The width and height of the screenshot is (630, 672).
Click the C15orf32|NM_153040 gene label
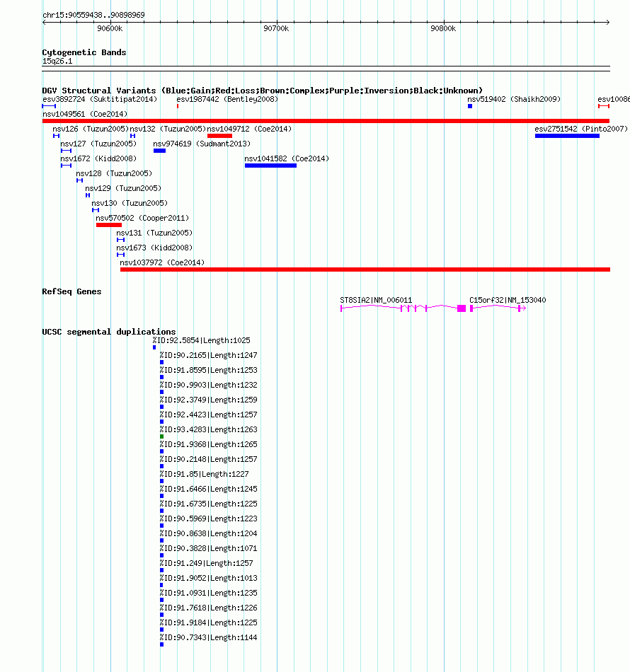508,300
